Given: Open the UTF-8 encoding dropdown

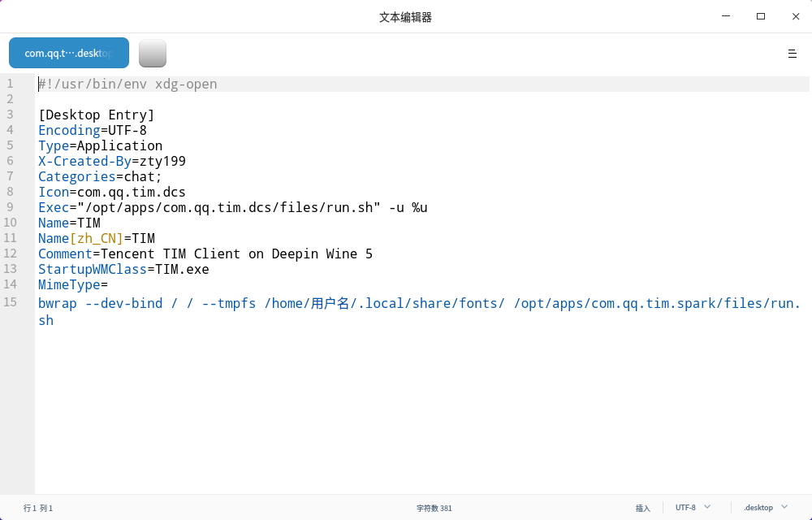Looking at the screenshot, I should (x=693, y=508).
